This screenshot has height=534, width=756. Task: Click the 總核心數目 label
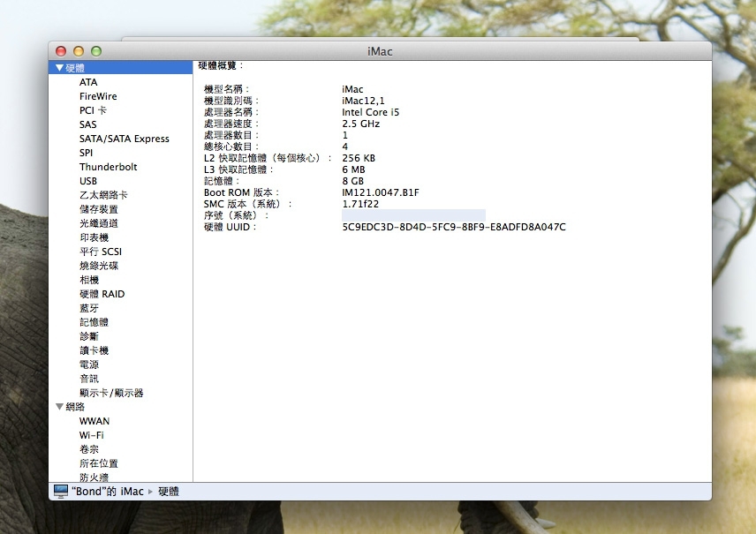click(231, 147)
